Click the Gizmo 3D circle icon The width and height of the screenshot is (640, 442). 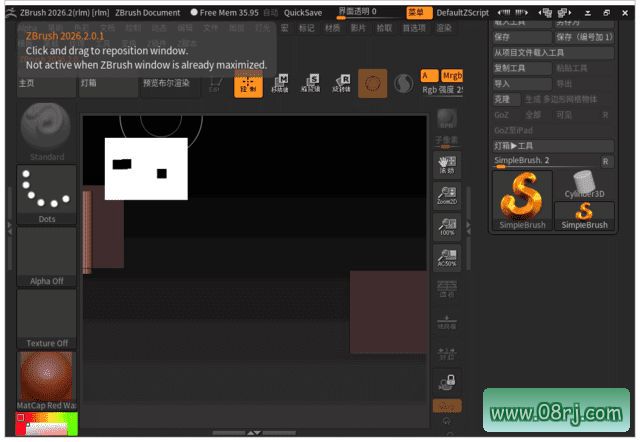(372, 84)
